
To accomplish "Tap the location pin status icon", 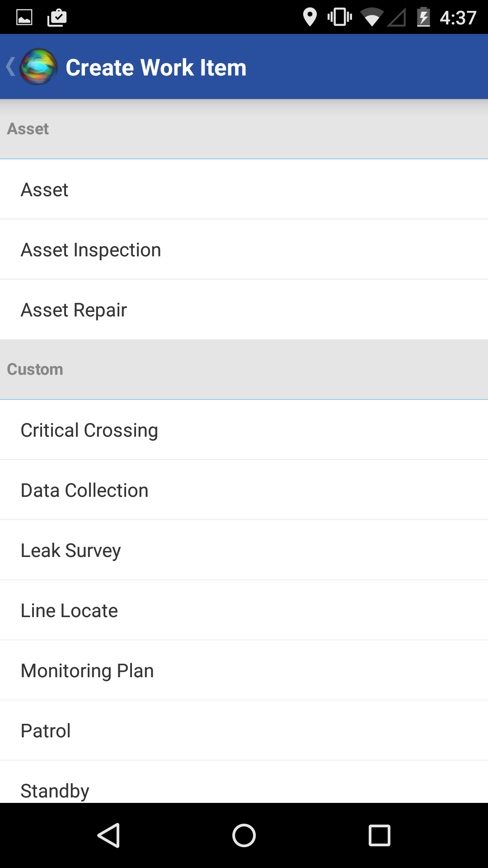I will point(310,17).
